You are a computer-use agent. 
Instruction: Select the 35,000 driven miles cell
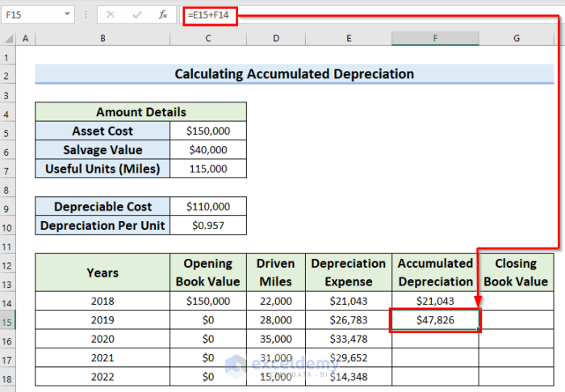click(x=276, y=339)
